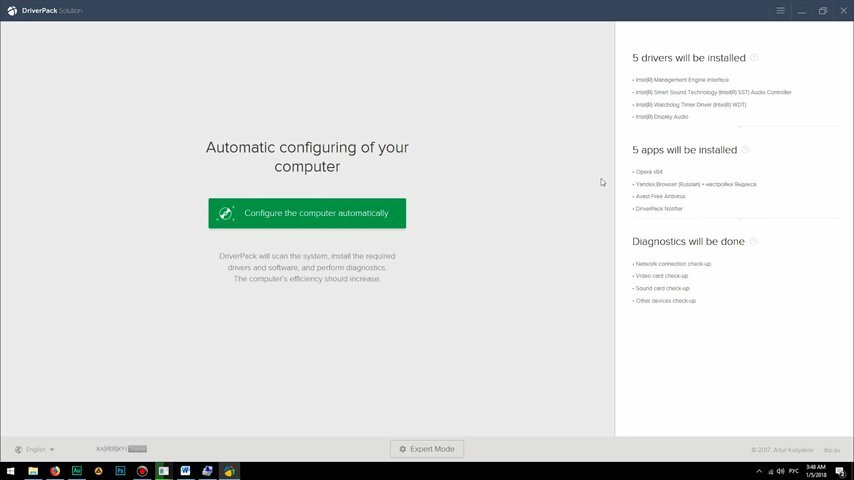Screen dimensions: 854x480
Task: Open the English language dropdown
Action: click(x=35, y=449)
